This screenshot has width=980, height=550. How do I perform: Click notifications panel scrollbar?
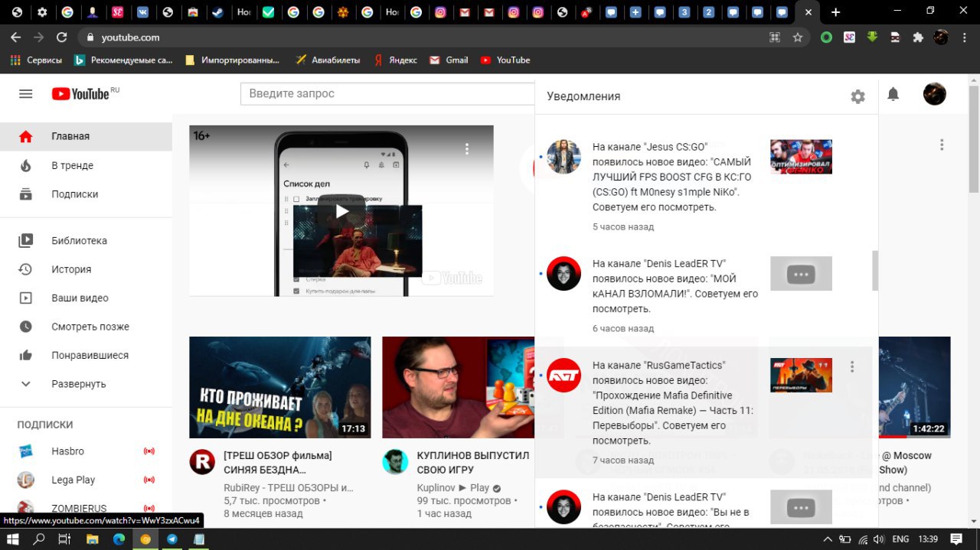point(875,270)
